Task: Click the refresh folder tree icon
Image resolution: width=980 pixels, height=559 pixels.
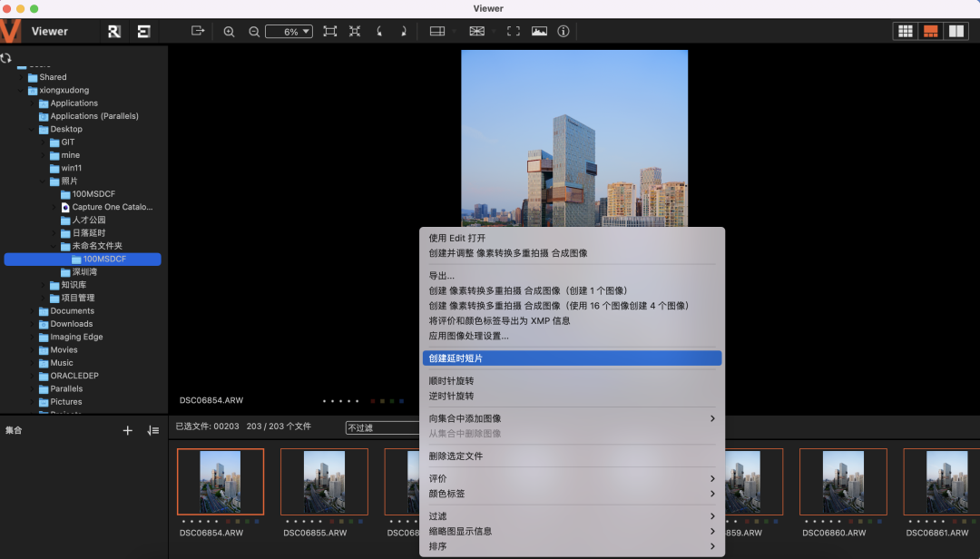Action: point(5,57)
